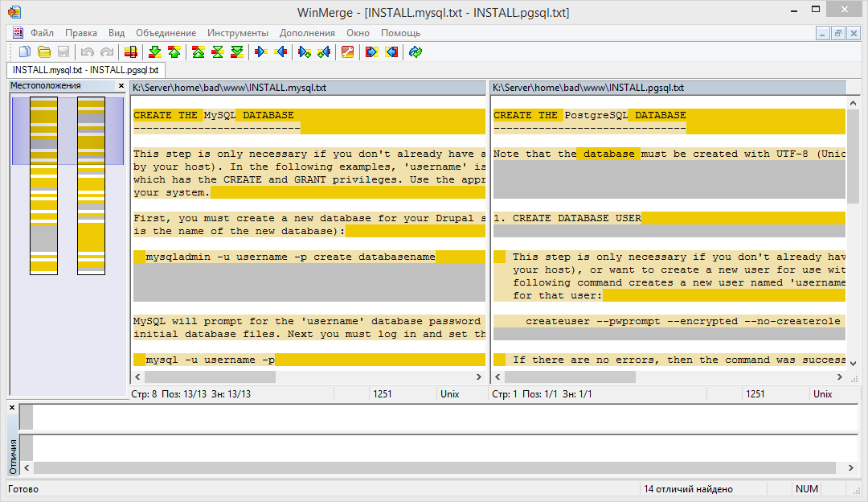Copy difference to right icon

pyautogui.click(x=260, y=52)
